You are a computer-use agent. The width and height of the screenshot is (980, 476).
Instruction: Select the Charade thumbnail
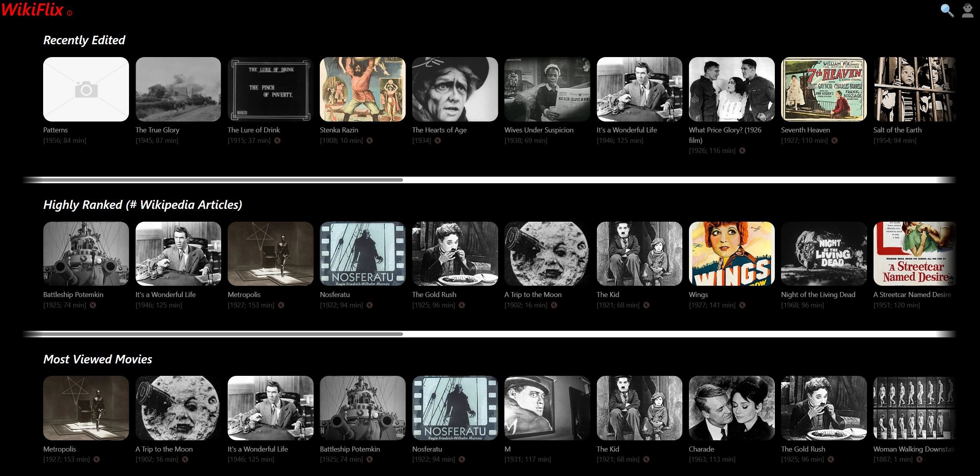732,408
